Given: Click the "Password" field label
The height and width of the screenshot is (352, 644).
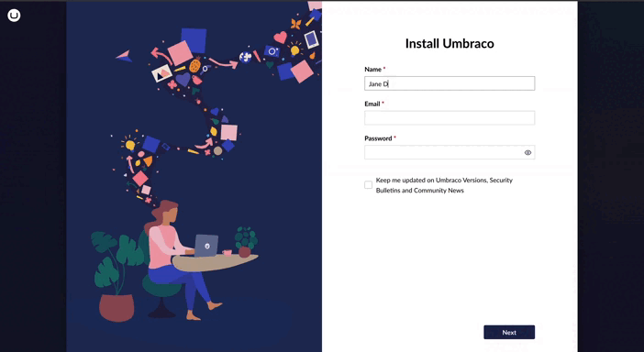Looking at the screenshot, I should pyautogui.click(x=378, y=138).
